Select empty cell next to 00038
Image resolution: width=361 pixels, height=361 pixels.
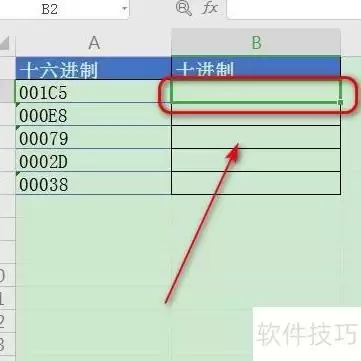(256, 183)
